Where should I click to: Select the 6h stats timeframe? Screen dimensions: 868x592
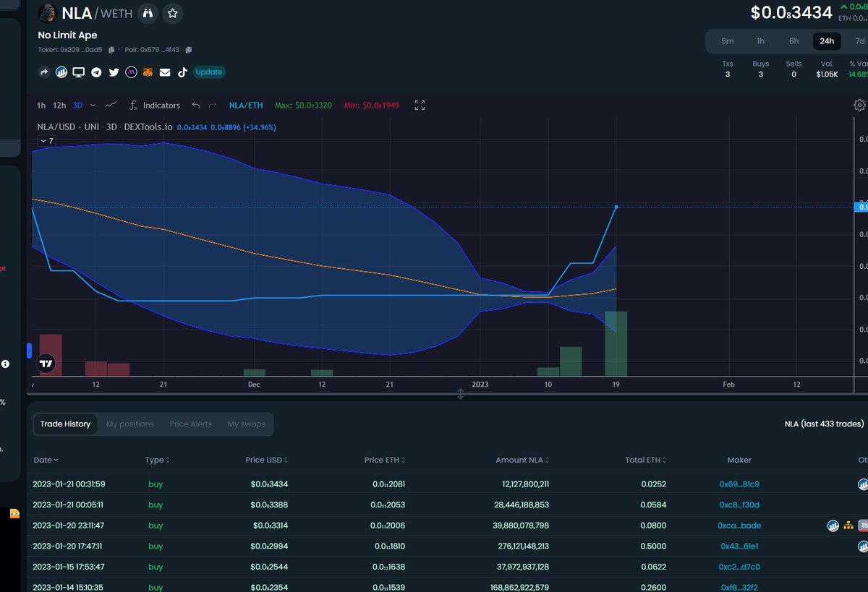(x=793, y=41)
